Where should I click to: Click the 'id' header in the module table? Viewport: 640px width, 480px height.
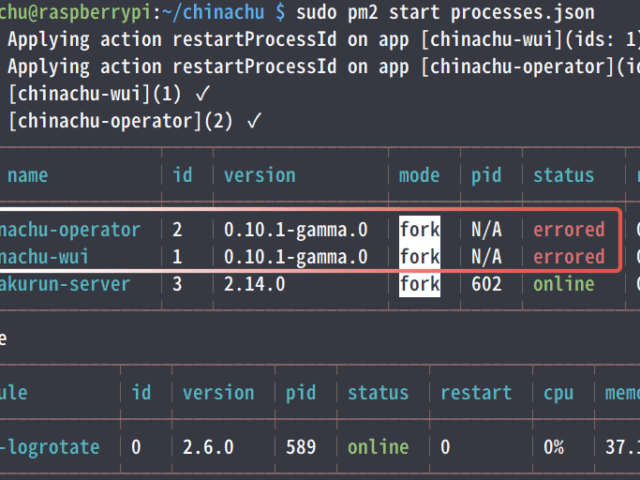(x=141, y=392)
